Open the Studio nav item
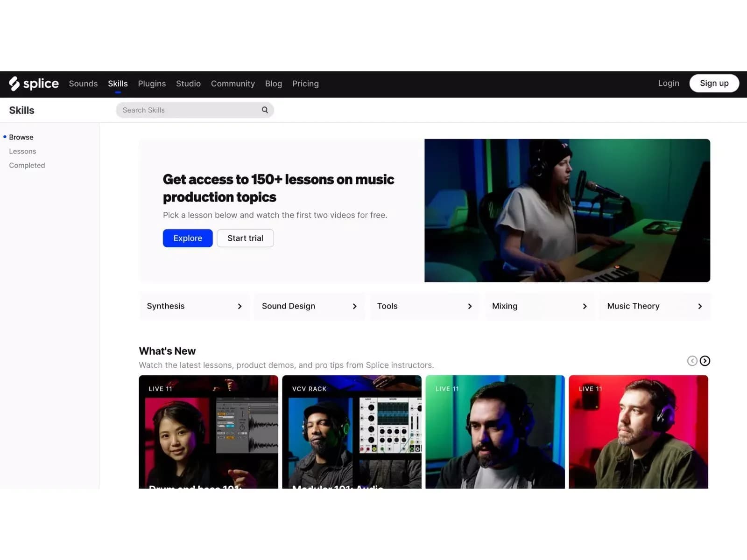 pos(188,84)
